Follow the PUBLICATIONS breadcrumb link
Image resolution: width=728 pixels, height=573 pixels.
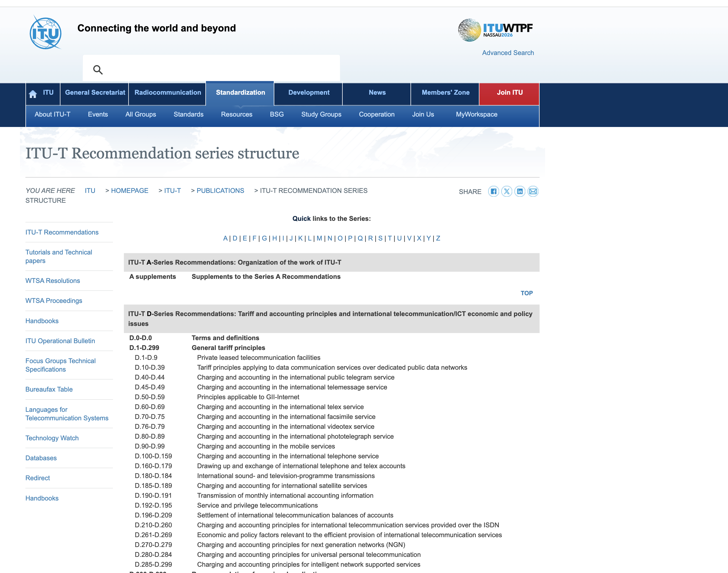[x=220, y=190]
